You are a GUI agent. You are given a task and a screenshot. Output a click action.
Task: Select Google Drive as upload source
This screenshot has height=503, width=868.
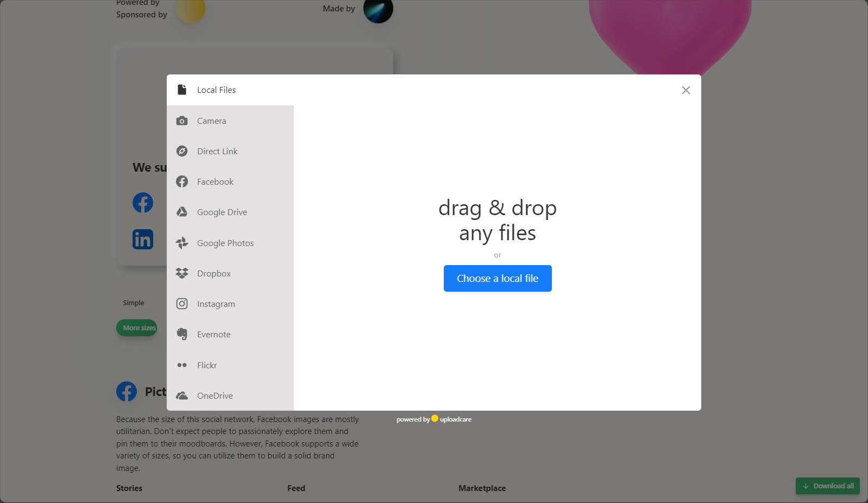click(230, 212)
